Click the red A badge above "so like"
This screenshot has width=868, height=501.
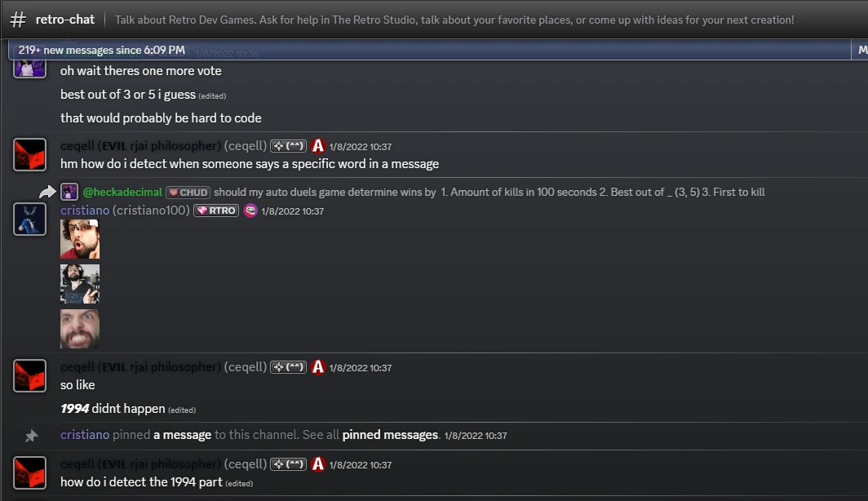[x=318, y=367]
